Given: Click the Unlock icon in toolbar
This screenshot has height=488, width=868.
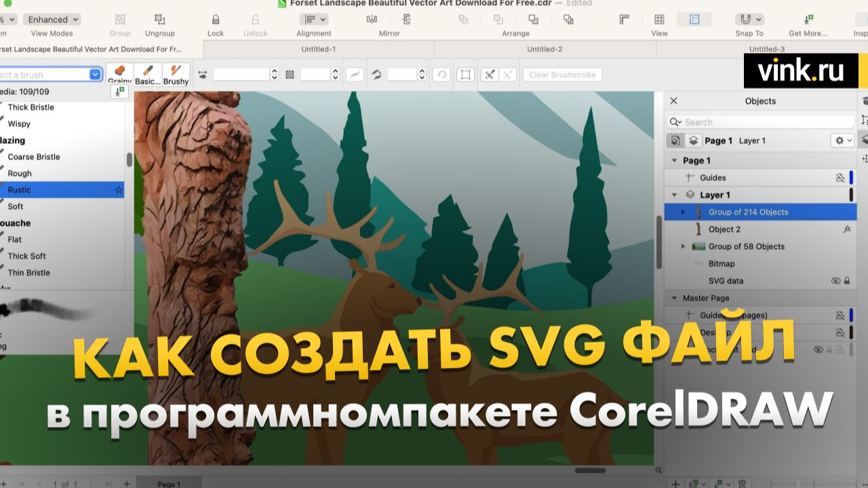Looking at the screenshot, I should pos(256,20).
